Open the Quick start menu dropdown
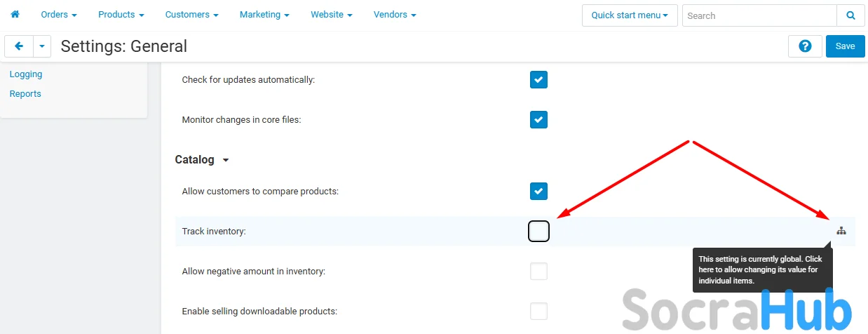 [x=629, y=15]
